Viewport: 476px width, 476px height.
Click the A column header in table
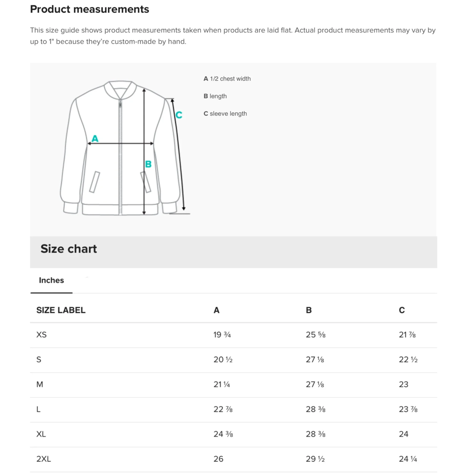coord(216,310)
